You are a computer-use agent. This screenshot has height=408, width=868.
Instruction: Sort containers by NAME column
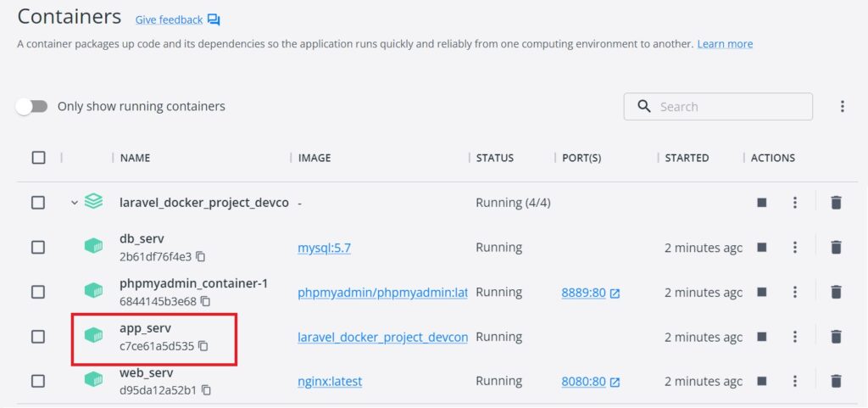pyautogui.click(x=136, y=158)
